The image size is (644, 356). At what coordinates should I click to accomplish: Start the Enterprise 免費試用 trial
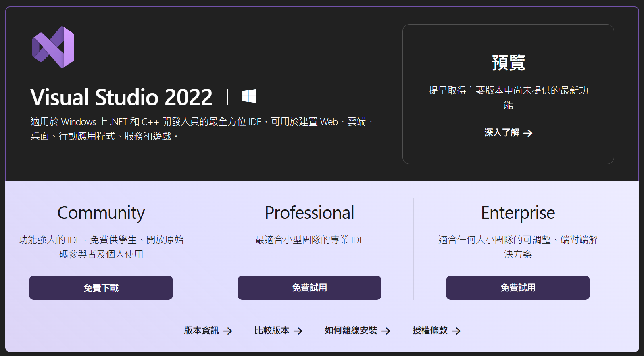518,288
